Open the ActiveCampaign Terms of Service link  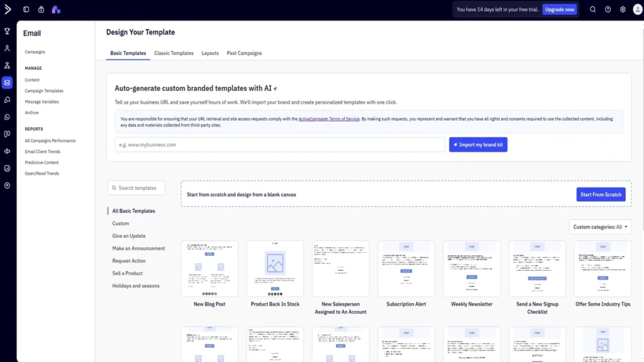(328, 119)
